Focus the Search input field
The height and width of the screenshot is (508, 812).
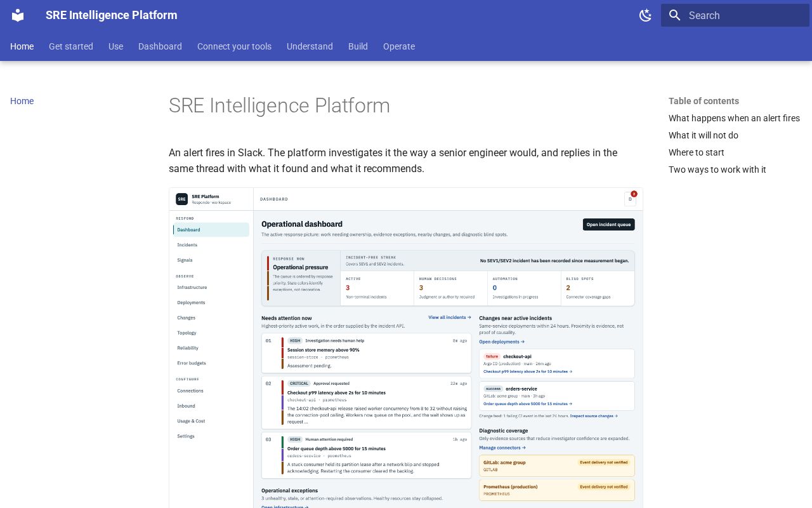(x=735, y=15)
